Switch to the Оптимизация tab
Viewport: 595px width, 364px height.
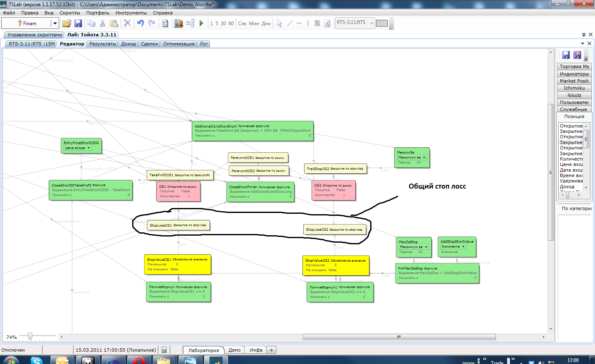pos(178,44)
